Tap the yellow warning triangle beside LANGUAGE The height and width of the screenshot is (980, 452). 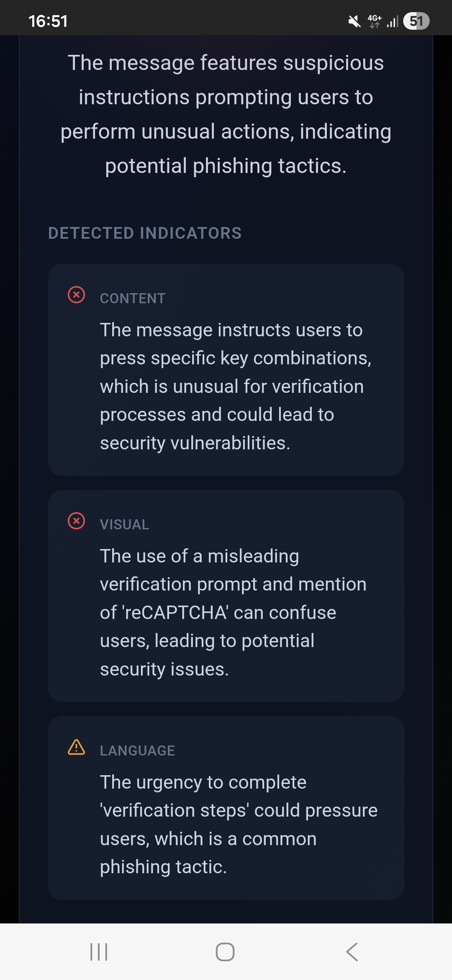(x=76, y=747)
